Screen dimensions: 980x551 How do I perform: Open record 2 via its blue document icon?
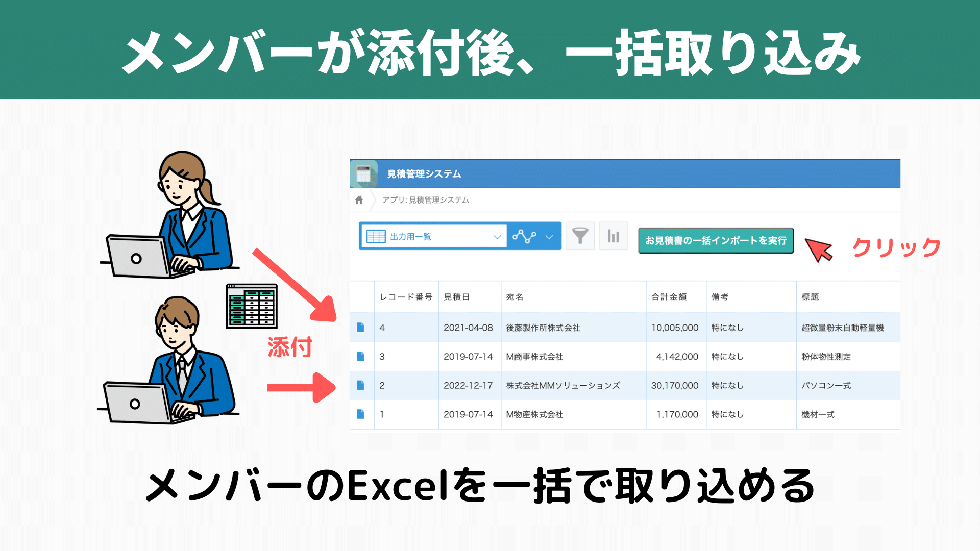coord(361,385)
